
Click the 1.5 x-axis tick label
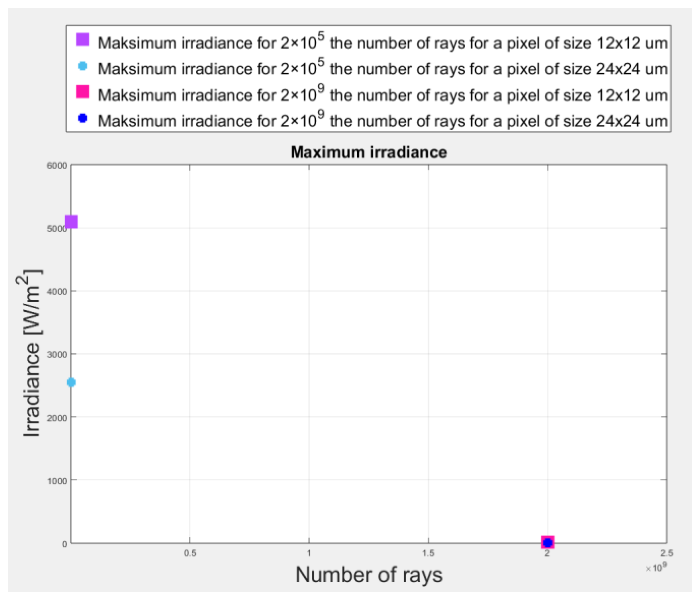(428, 553)
